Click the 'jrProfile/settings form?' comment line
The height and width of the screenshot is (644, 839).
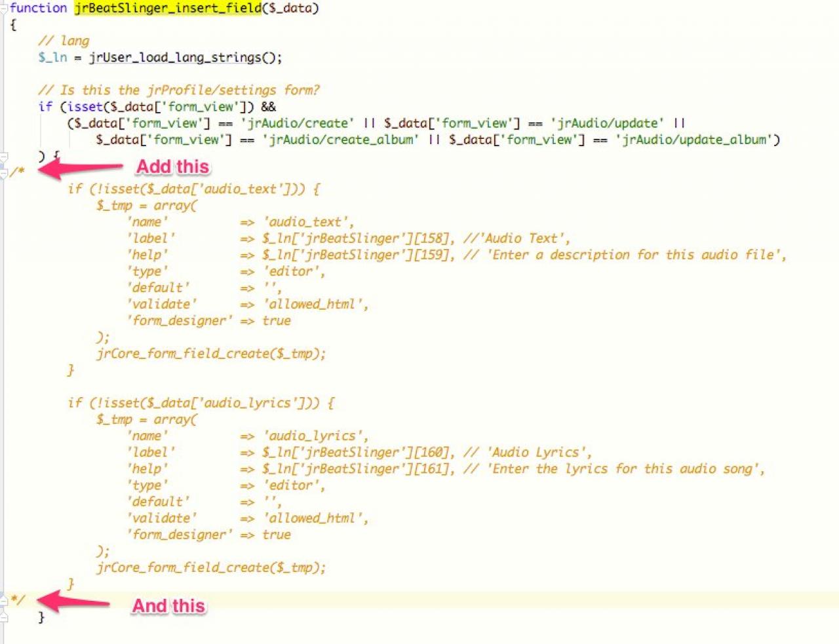179,90
